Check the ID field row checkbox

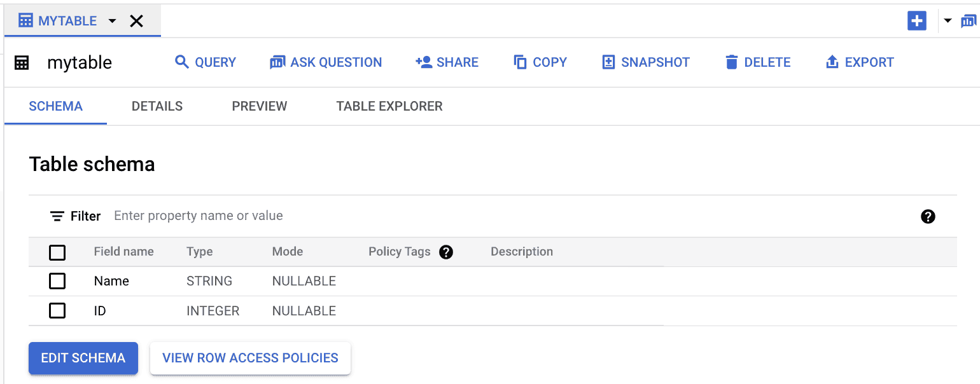(57, 310)
